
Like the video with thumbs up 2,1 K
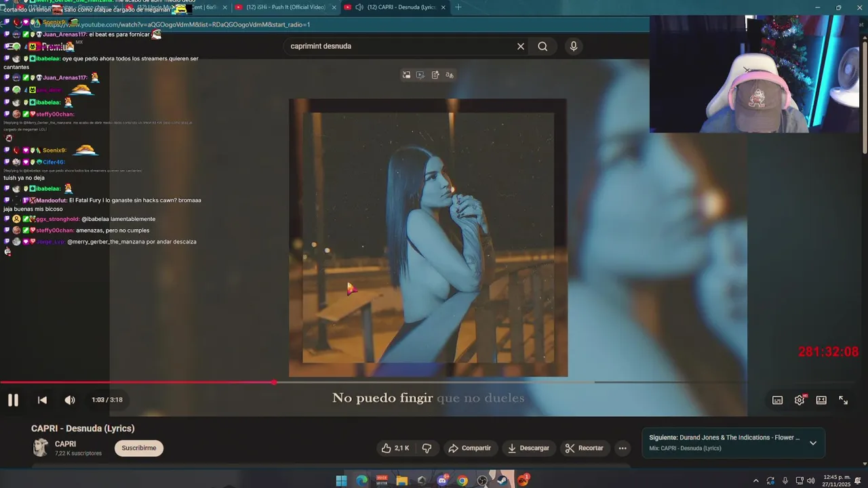pos(395,448)
